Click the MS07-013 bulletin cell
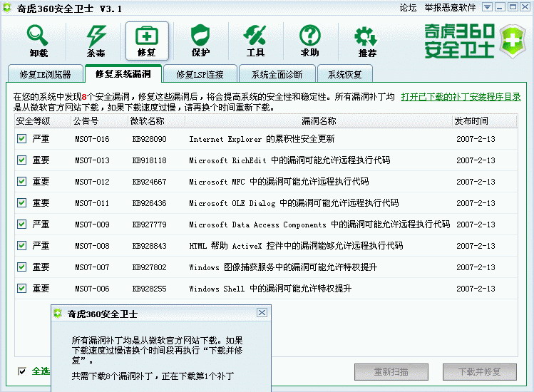Screen dimensions: 534x392 [x=92, y=160]
